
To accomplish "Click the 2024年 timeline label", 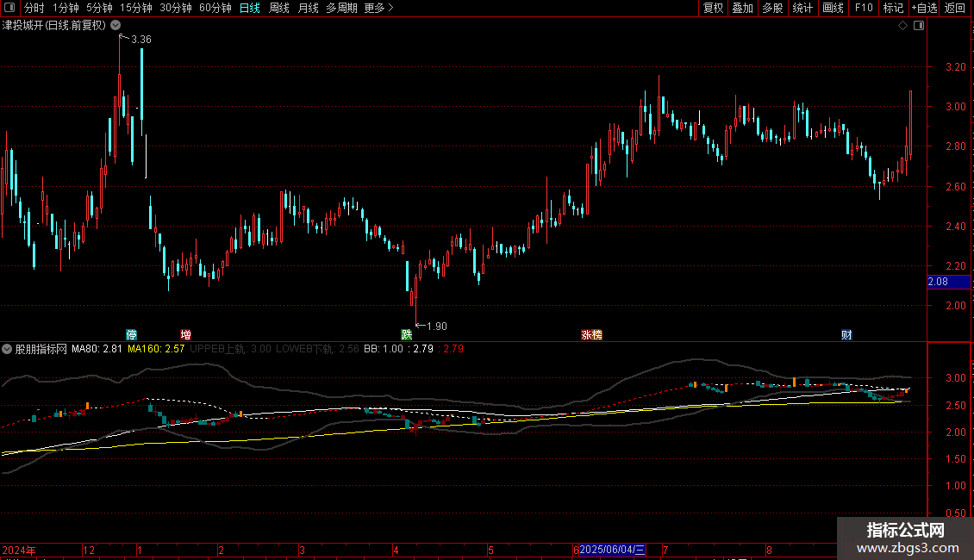I will 19,550.
